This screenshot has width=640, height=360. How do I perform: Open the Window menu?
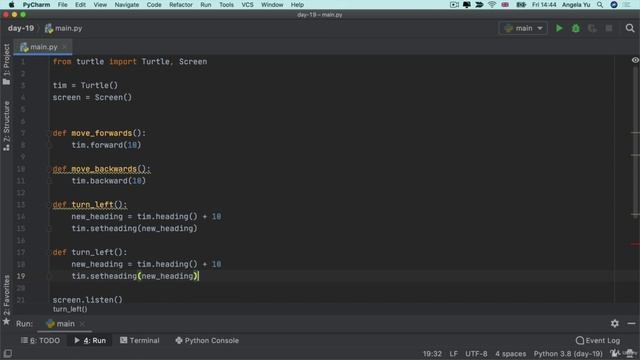pyautogui.click(x=272, y=4)
